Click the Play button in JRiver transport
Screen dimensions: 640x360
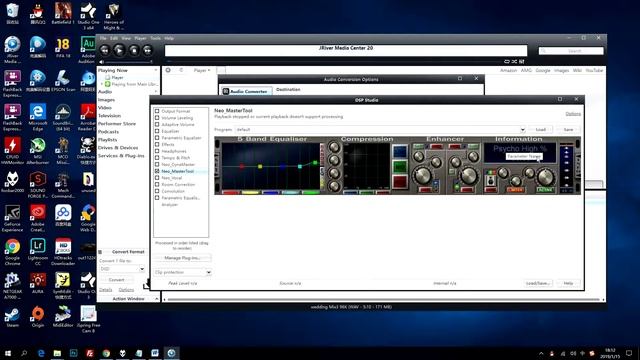[x=119, y=50]
